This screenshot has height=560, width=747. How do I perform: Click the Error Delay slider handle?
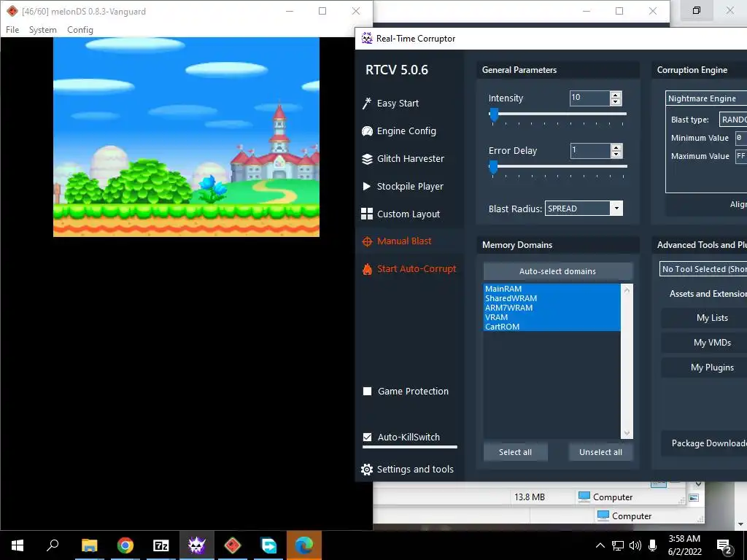click(x=494, y=167)
